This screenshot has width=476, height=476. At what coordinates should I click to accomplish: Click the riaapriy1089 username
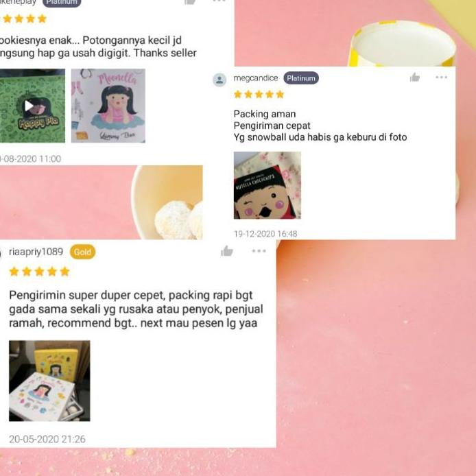[x=36, y=252]
